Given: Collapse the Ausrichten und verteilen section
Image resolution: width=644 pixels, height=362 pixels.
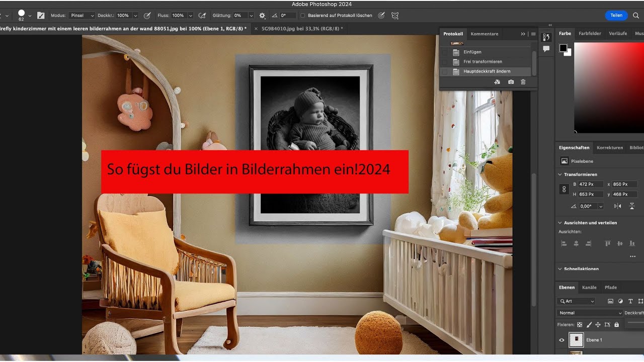Looking at the screenshot, I should pyautogui.click(x=560, y=223).
